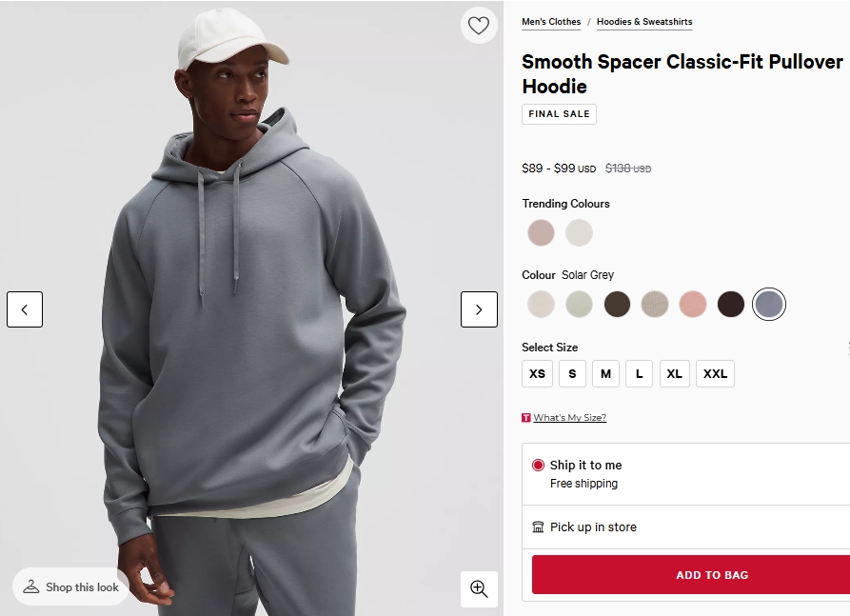Navigate to Hoodies & Sweatshirts breadcrumb
The height and width of the screenshot is (616, 850).
[644, 22]
